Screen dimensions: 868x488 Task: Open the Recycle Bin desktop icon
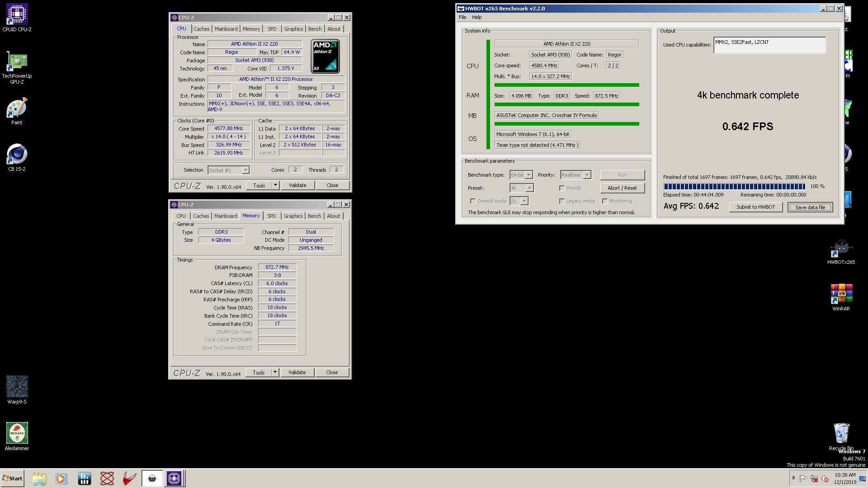click(x=841, y=436)
